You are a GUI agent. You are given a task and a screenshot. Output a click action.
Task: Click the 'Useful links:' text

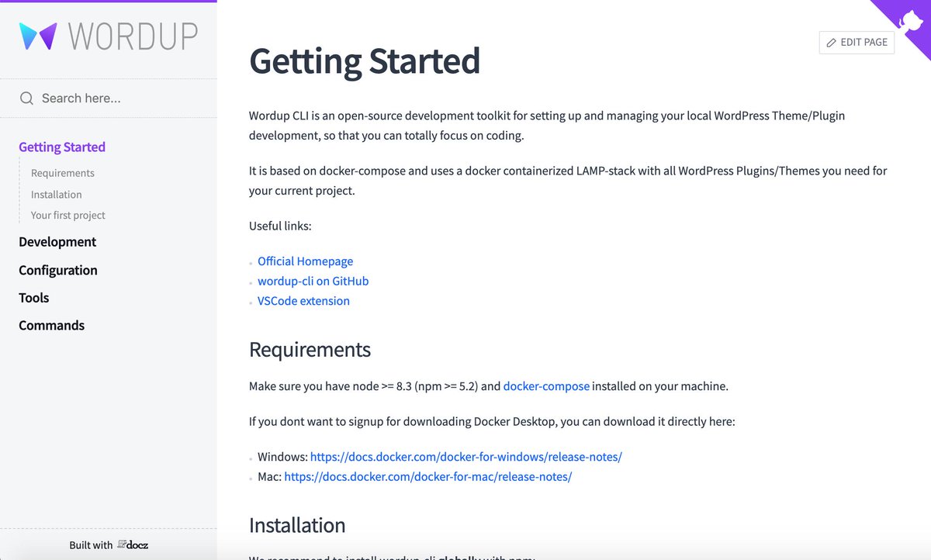(x=280, y=226)
